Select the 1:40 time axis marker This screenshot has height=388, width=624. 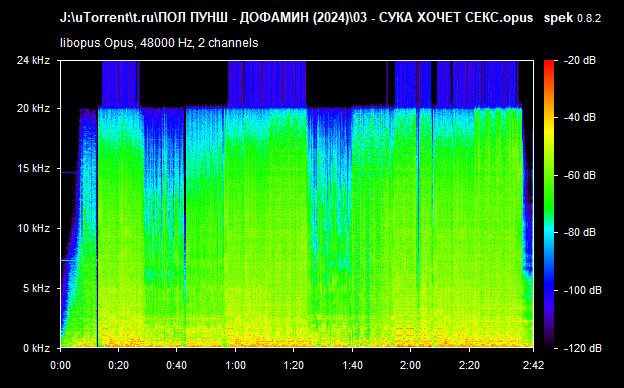tap(352, 365)
